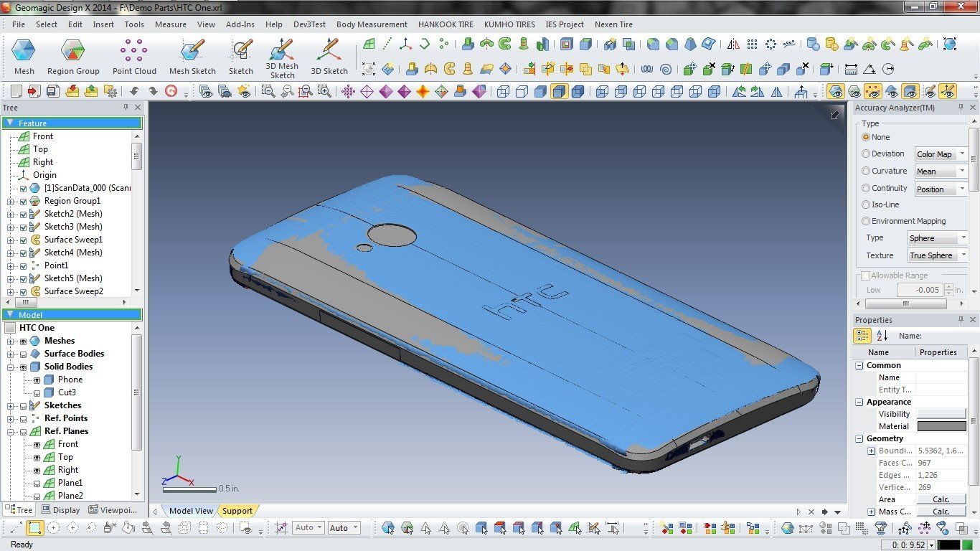This screenshot has height=551, width=980.
Task: Pin the Accuracy Analyzer panel
Action: [x=961, y=108]
